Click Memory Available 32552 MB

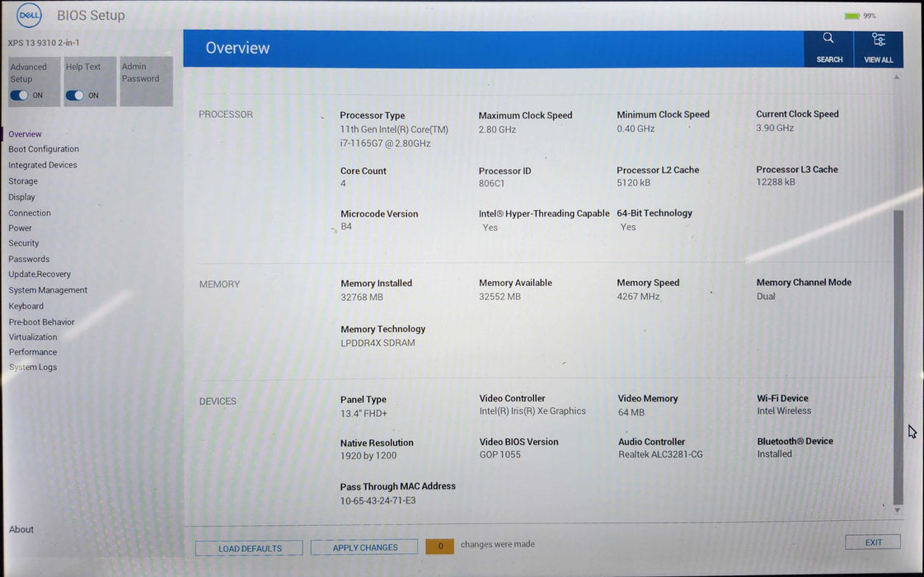[x=500, y=297]
